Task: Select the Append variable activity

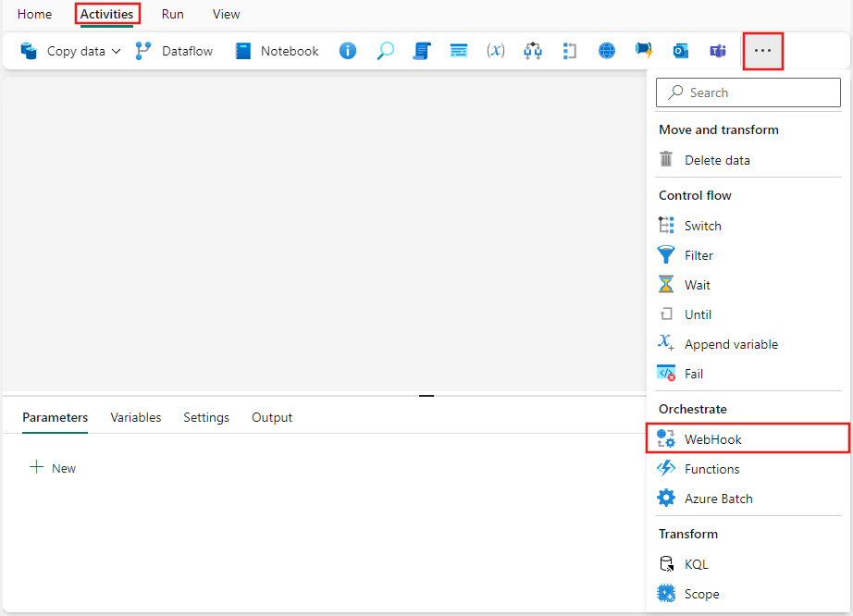Action: pyautogui.click(x=731, y=343)
